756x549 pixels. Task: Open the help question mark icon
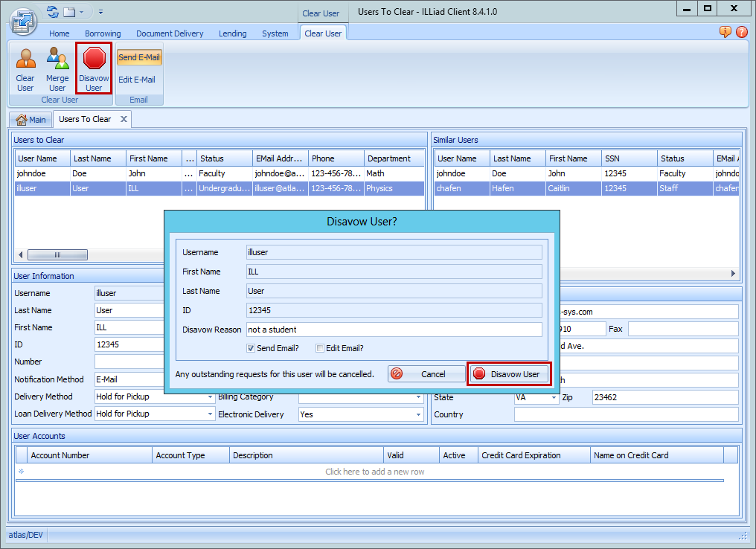pyautogui.click(x=741, y=32)
